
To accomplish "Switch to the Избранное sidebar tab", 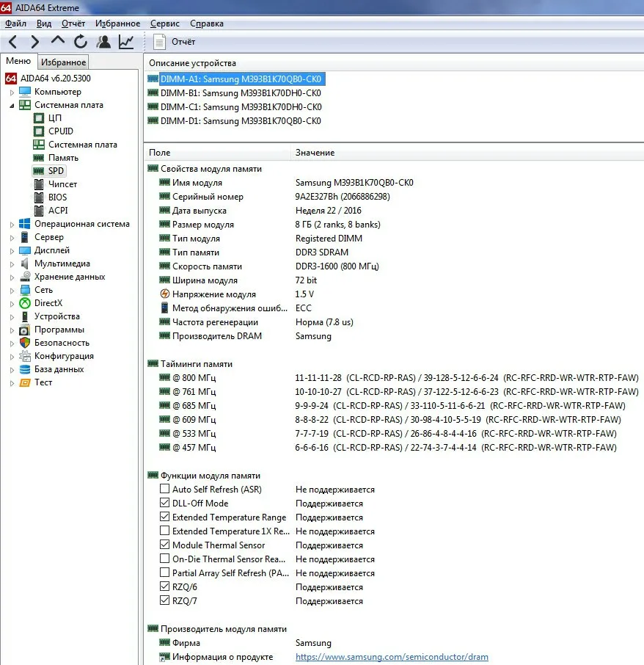I will [64, 62].
